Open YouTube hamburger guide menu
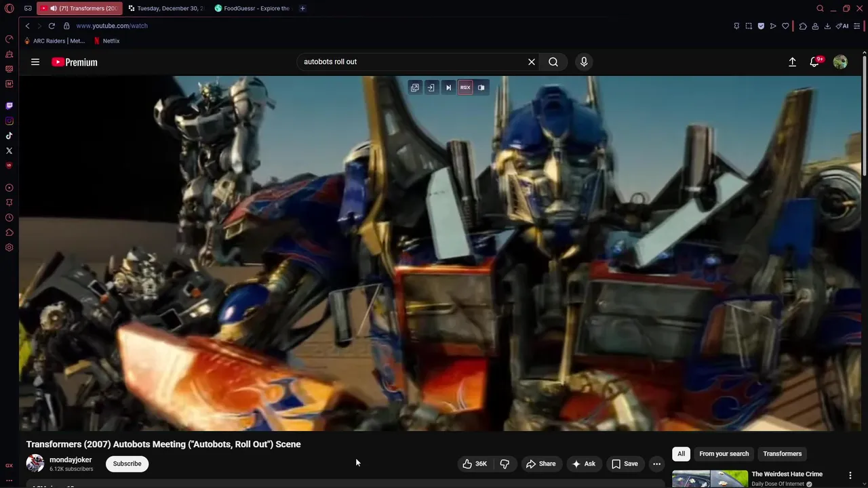This screenshot has width=868, height=488. pyautogui.click(x=35, y=62)
